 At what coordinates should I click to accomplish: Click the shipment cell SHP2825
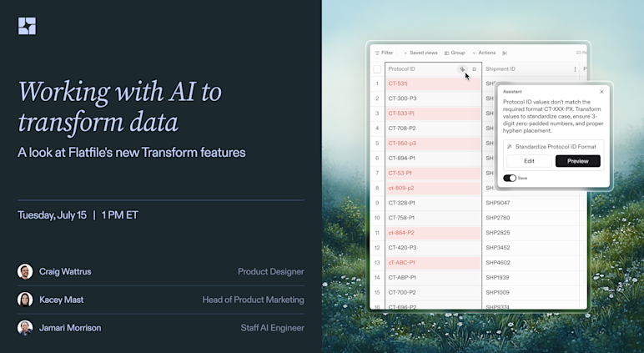(531, 233)
